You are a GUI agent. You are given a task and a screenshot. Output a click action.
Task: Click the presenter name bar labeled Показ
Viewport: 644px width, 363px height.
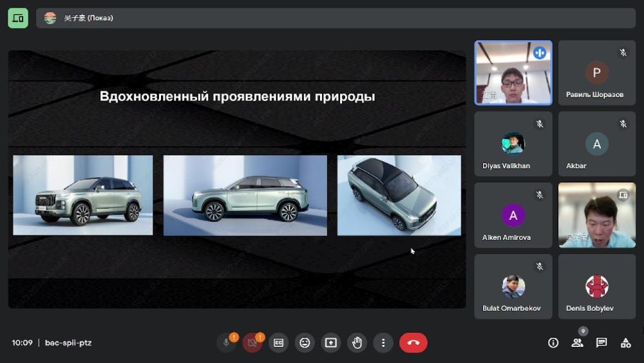[336, 18]
